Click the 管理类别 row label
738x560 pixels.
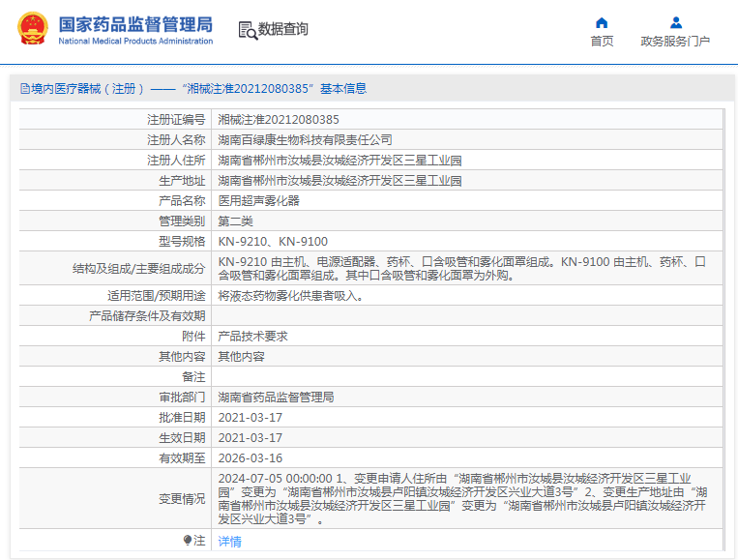tap(182, 221)
